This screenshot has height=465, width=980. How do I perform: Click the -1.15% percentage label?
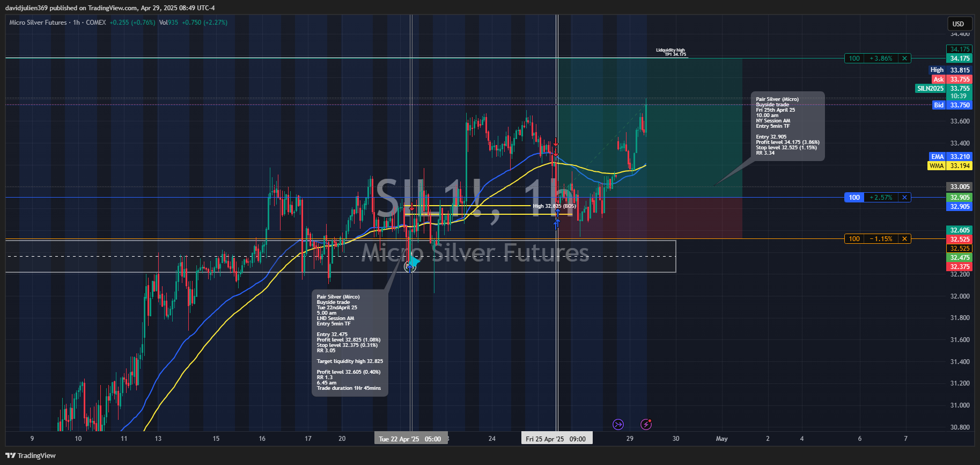(881, 239)
